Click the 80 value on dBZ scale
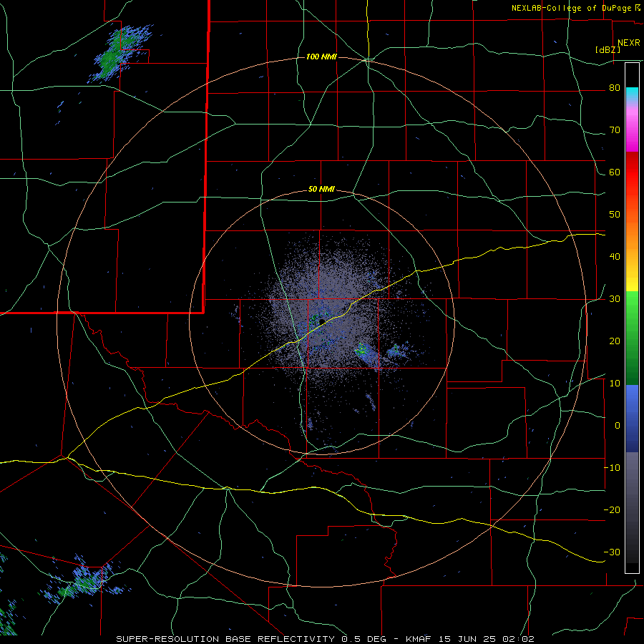Image resolution: width=644 pixels, height=644 pixels. (615, 87)
